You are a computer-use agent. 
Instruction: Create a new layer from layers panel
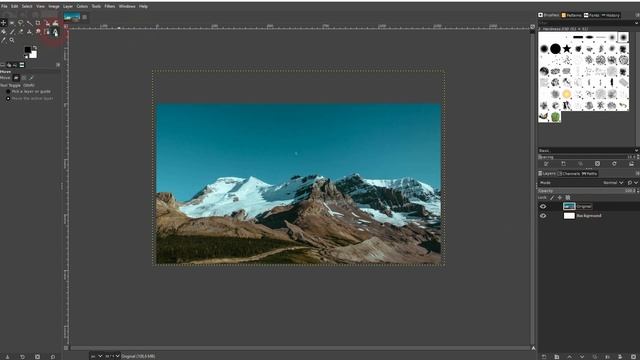(544, 357)
